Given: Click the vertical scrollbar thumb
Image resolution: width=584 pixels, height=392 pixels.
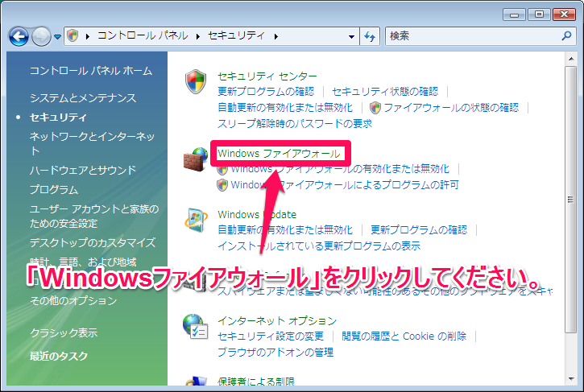Looking at the screenshot, I should click(x=570, y=200).
